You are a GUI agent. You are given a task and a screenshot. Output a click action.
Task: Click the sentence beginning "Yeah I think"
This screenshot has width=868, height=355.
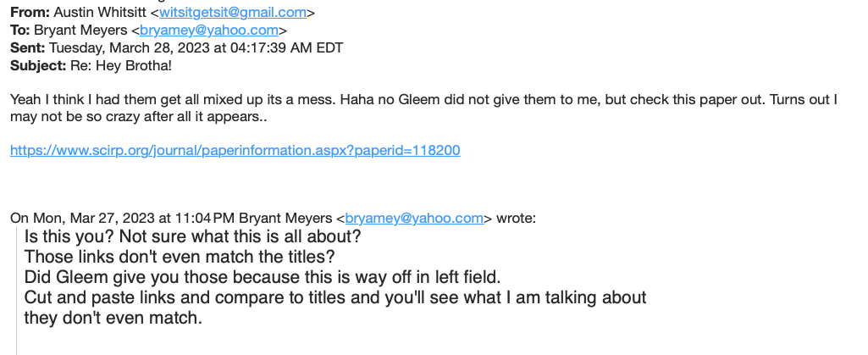(x=254, y=99)
